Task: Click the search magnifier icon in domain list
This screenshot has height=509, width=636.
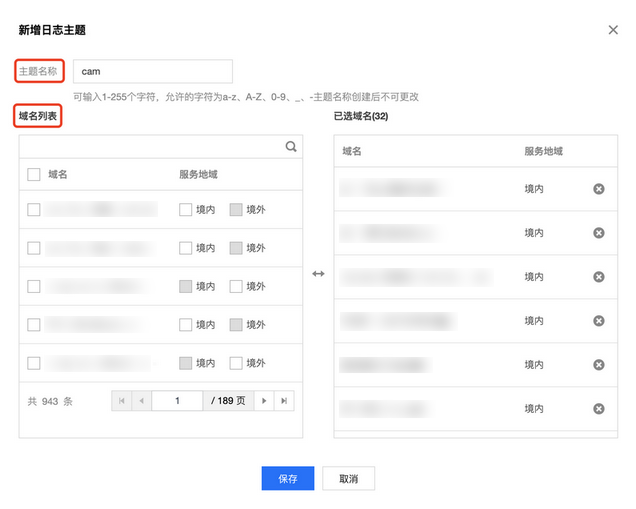Action: [x=291, y=146]
